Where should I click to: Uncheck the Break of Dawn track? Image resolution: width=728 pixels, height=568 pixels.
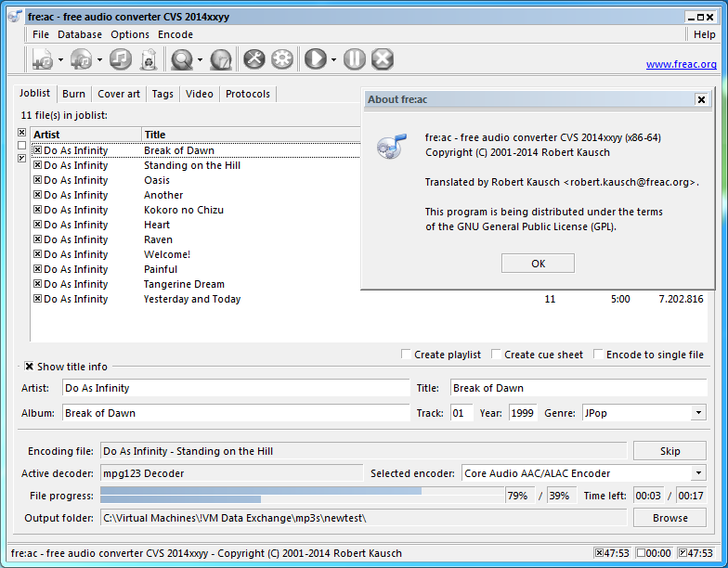click(x=37, y=150)
